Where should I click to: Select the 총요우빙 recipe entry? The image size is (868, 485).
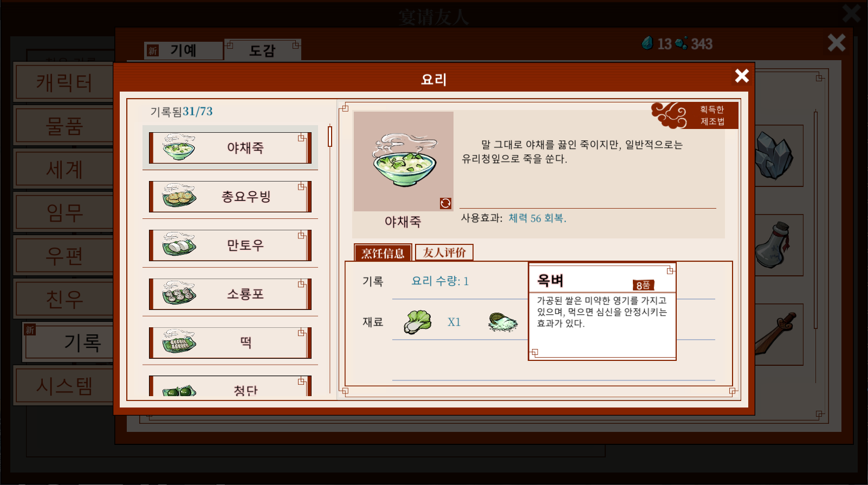tap(230, 197)
